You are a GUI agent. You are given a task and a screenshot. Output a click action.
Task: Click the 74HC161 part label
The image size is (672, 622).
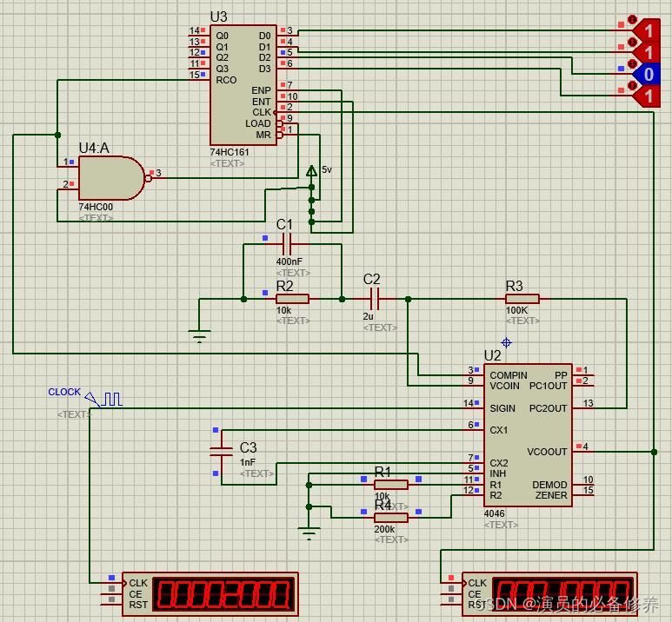click(x=230, y=152)
